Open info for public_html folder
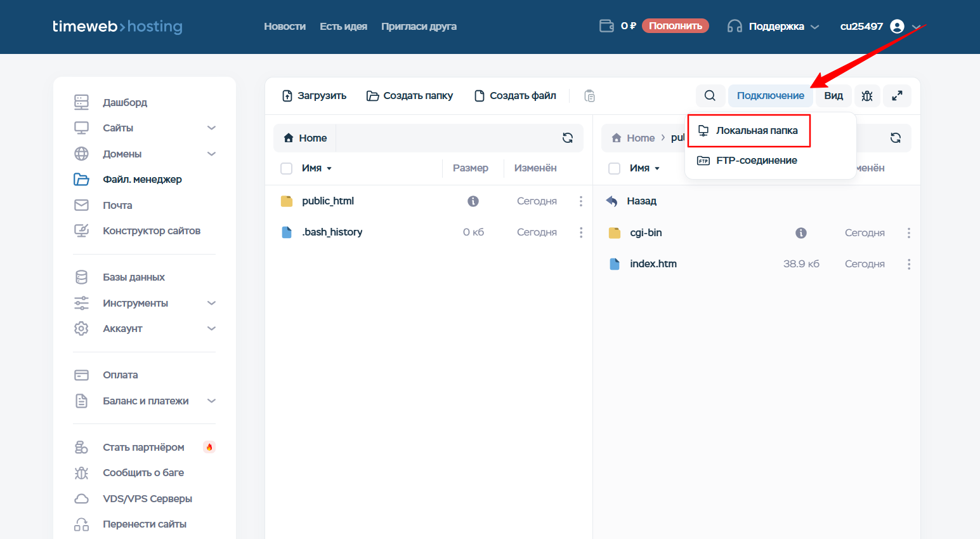980x539 pixels. pos(473,201)
